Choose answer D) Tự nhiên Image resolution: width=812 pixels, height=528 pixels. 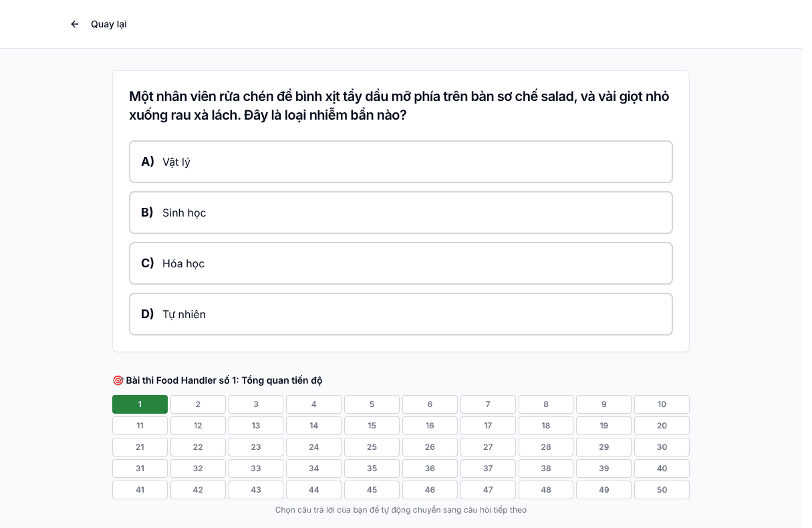pos(401,314)
